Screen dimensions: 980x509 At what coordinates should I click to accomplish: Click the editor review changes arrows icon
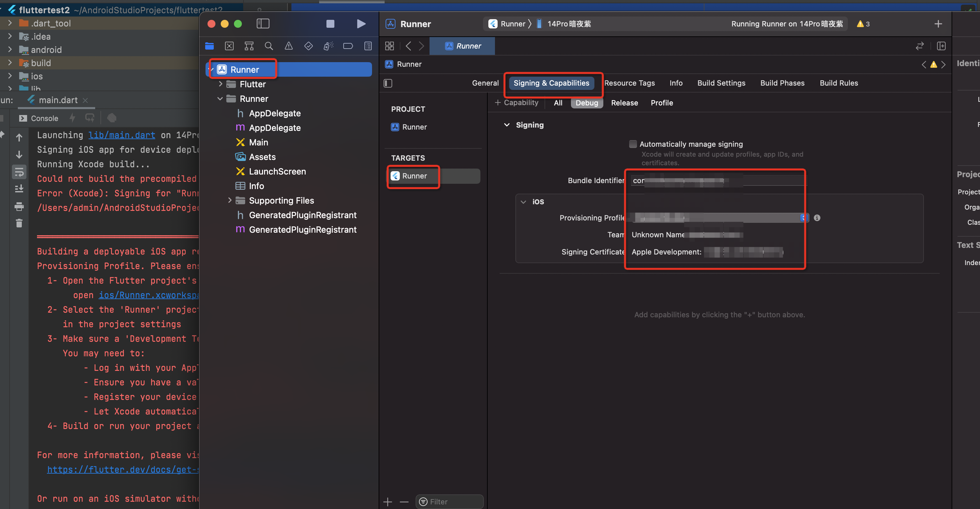coord(920,46)
